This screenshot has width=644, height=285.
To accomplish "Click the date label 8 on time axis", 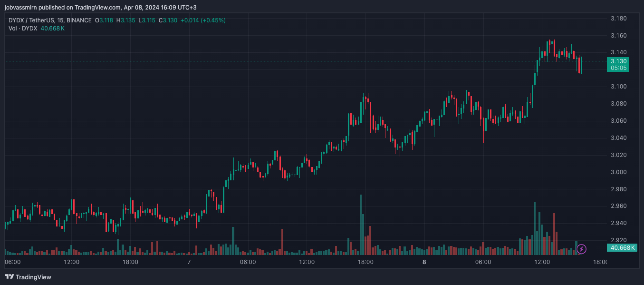I will [424, 262].
